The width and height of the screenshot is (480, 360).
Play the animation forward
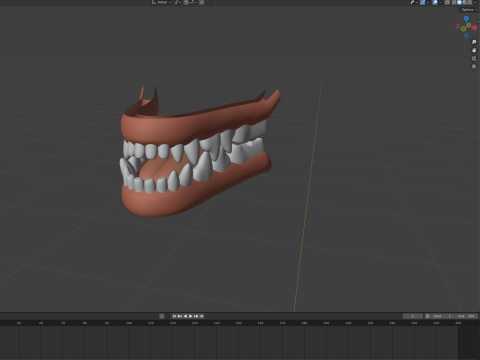click(x=191, y=316)
